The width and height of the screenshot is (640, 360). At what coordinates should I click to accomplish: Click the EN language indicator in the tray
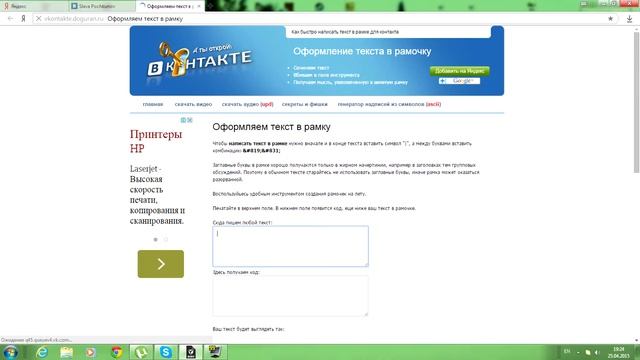(567, 352)
